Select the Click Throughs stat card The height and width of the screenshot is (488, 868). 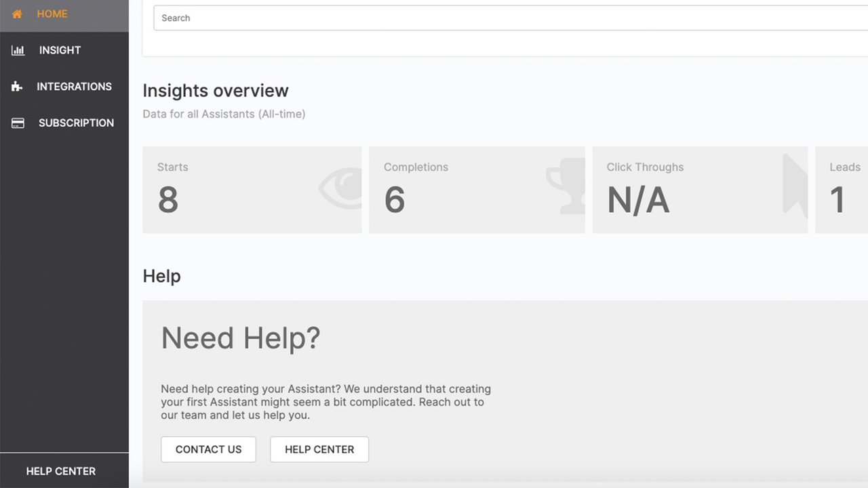700,190
